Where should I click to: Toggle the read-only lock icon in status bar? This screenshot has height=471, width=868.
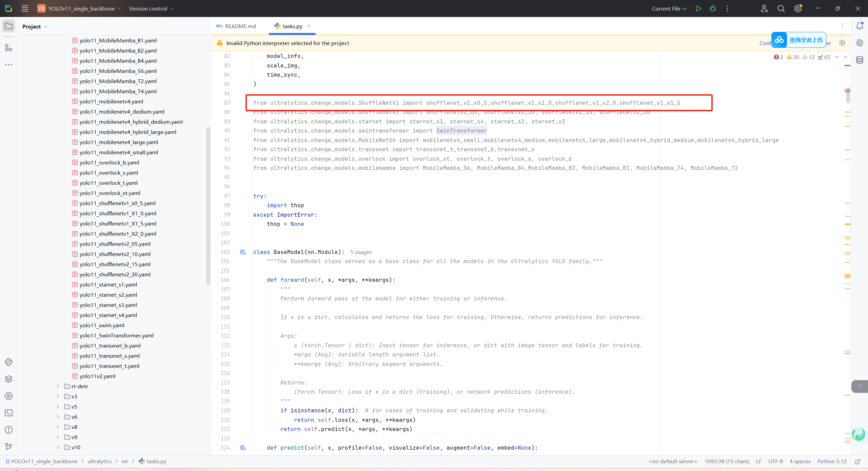click(x=857, y=461)
